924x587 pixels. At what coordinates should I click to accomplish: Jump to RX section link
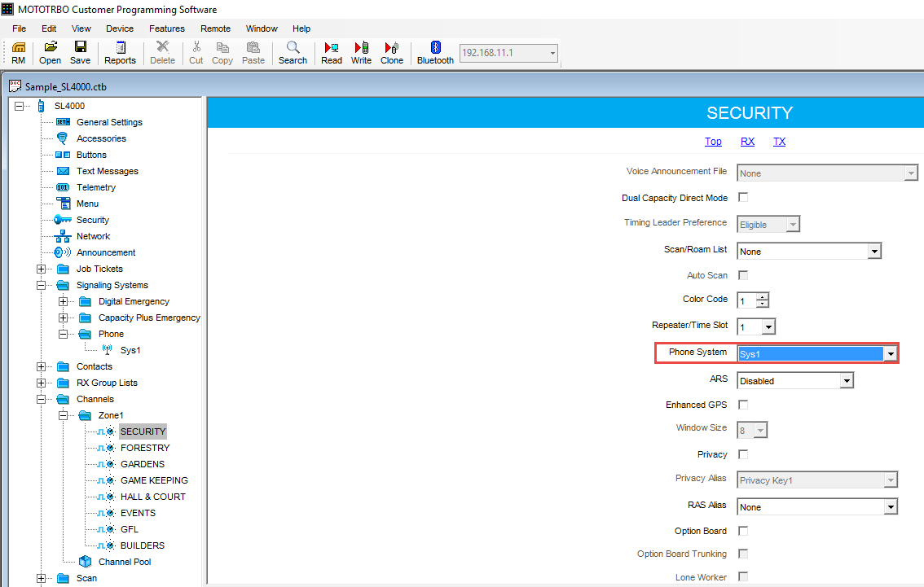coord(747,142)
